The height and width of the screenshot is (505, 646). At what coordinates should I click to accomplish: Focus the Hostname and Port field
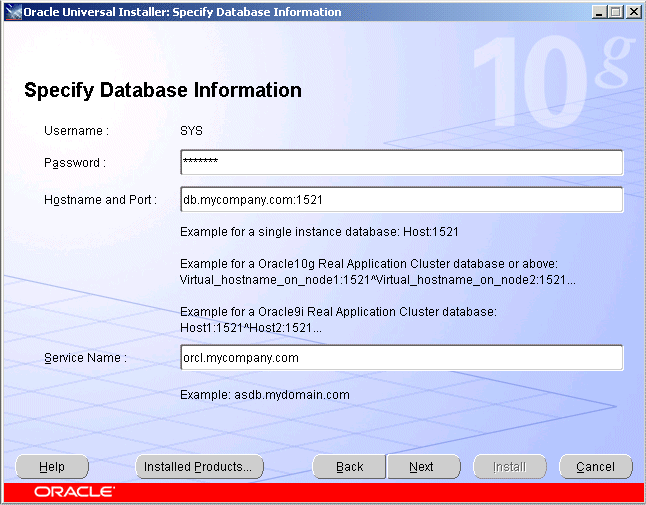click(x=402, y=199)
